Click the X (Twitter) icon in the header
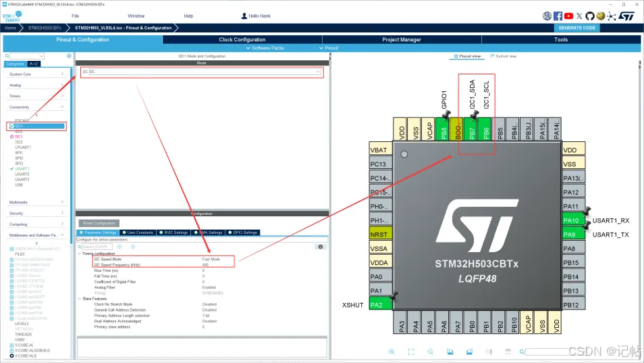Image resolution: width=644 pixels, height=363 pixels. [x=580, y=16]
